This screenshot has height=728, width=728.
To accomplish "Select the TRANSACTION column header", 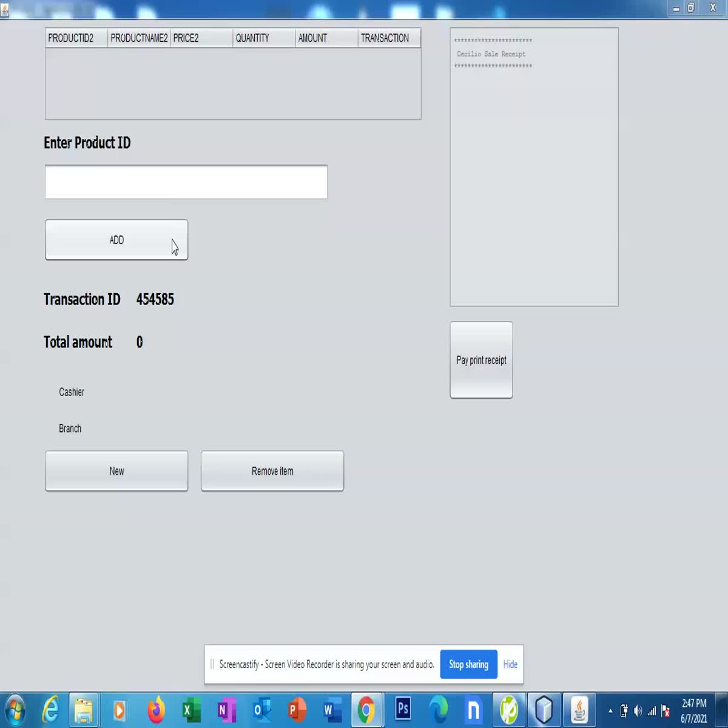I will pyautogui.click(x=389, y=38).
